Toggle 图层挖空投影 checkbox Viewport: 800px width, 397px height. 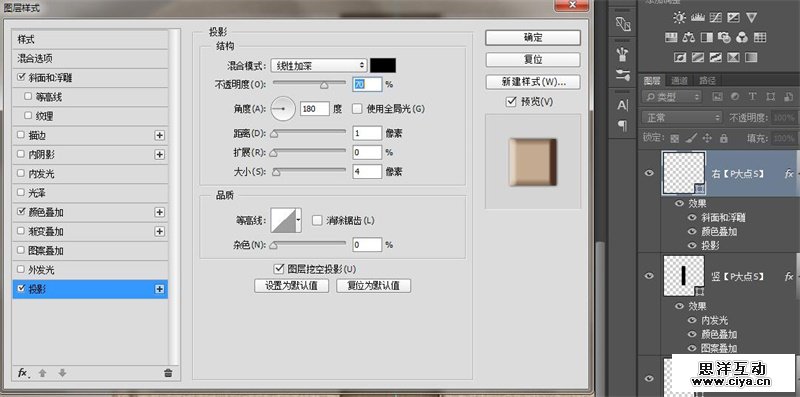(x=279, y=268)
